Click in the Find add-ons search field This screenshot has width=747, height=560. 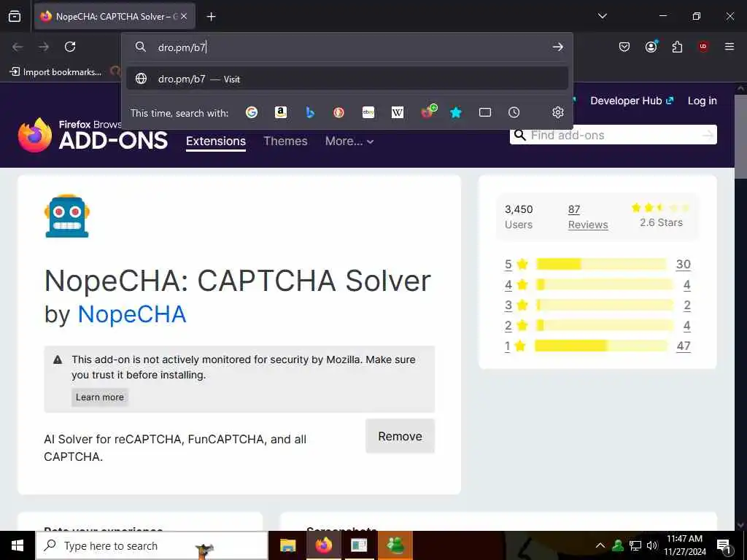tap(612, 135)
